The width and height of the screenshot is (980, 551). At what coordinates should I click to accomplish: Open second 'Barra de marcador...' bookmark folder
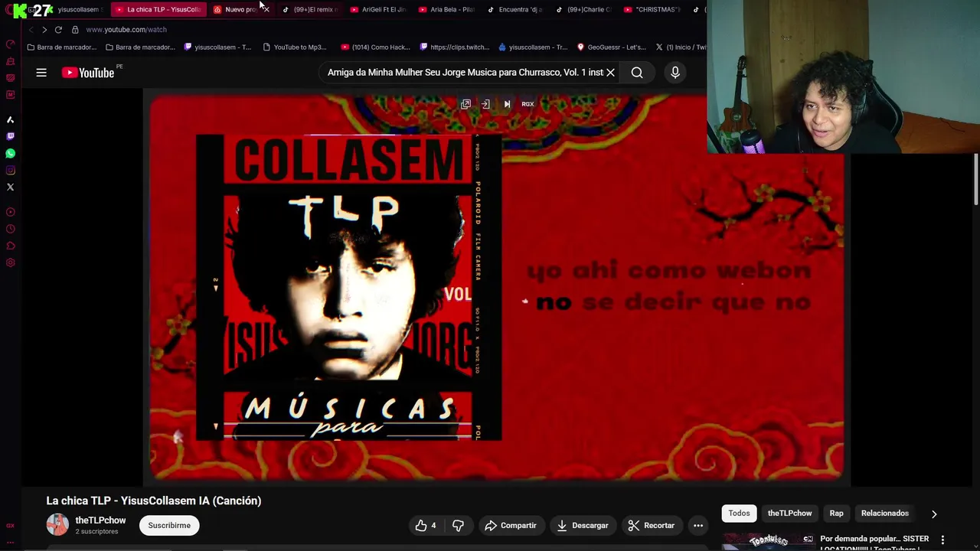[140, 47]
